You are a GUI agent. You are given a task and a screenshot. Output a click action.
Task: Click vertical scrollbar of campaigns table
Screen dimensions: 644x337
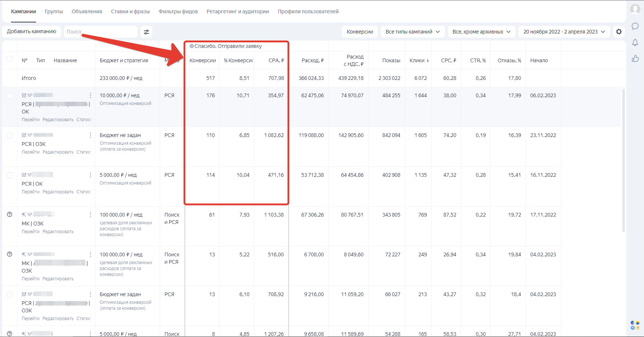623,160
